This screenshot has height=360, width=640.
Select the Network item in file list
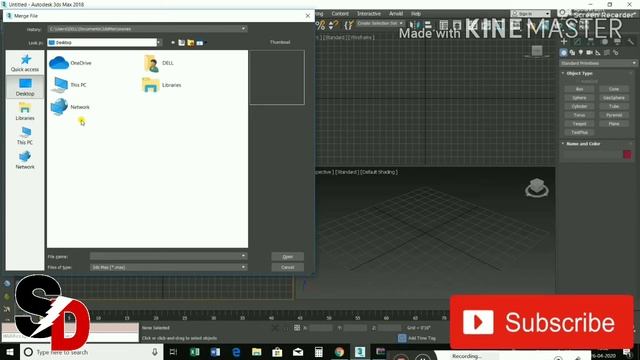[x=70, y=107]
